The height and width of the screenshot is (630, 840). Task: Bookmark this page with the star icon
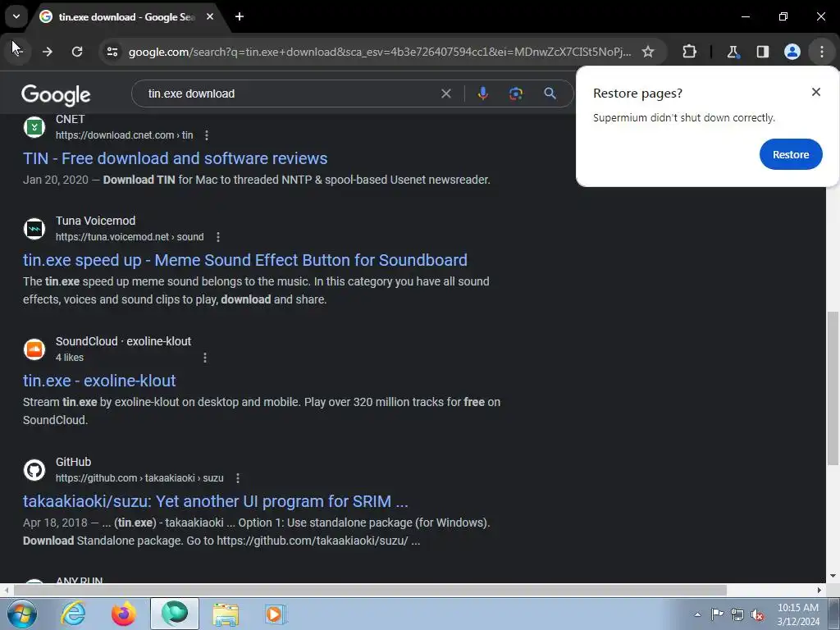pos(648,52)
